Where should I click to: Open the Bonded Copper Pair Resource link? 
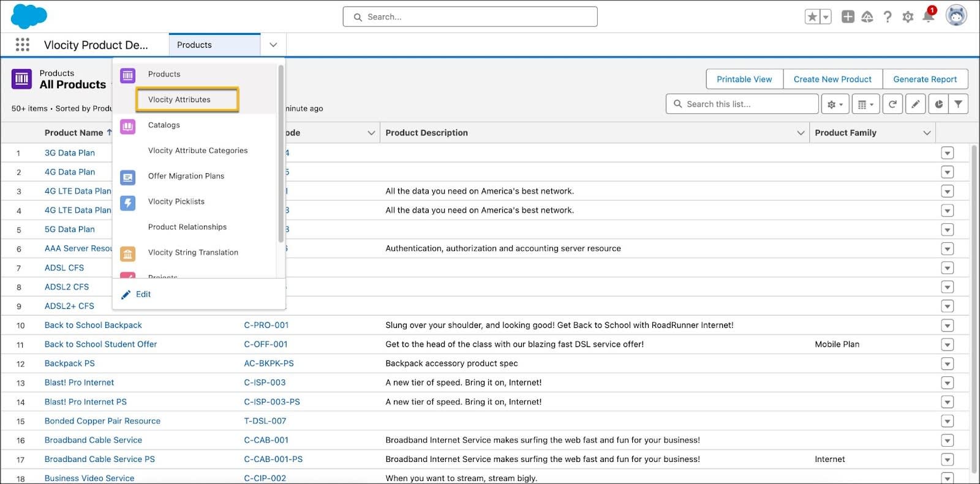click(x=102, y=421)
